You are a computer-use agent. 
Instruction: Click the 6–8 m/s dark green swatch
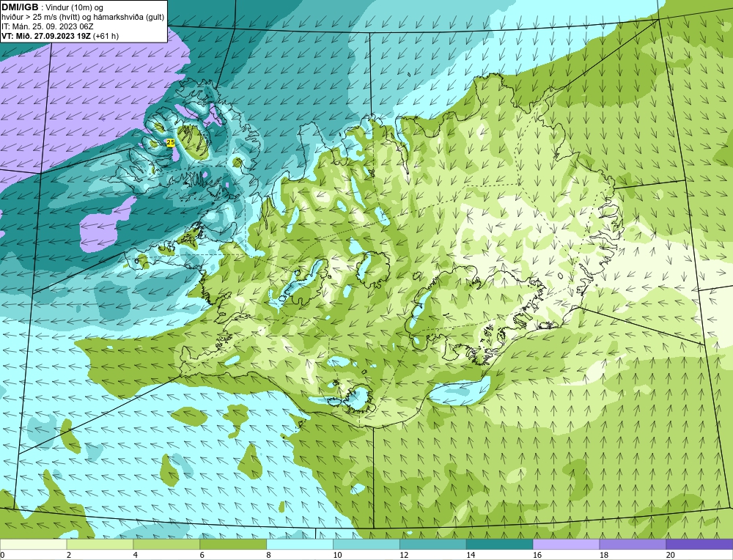tap(233, 544)
